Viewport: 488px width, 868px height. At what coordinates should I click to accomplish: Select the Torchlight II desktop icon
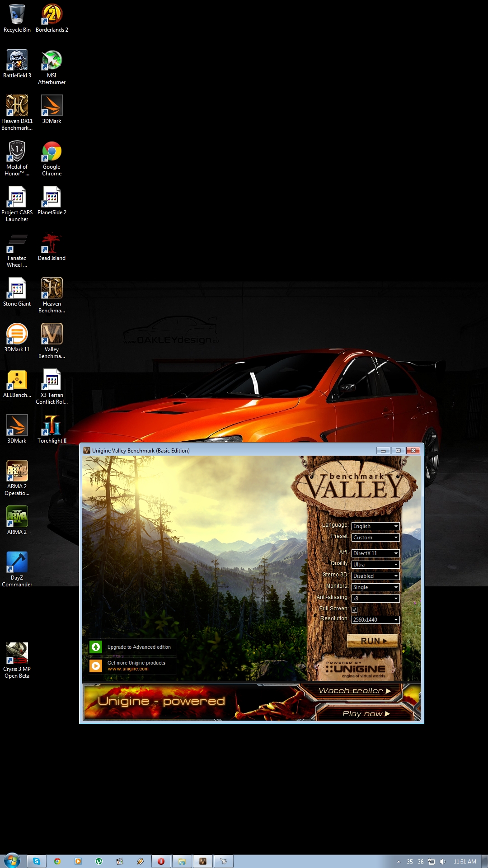pyautogui.click(x=52, y=429)
